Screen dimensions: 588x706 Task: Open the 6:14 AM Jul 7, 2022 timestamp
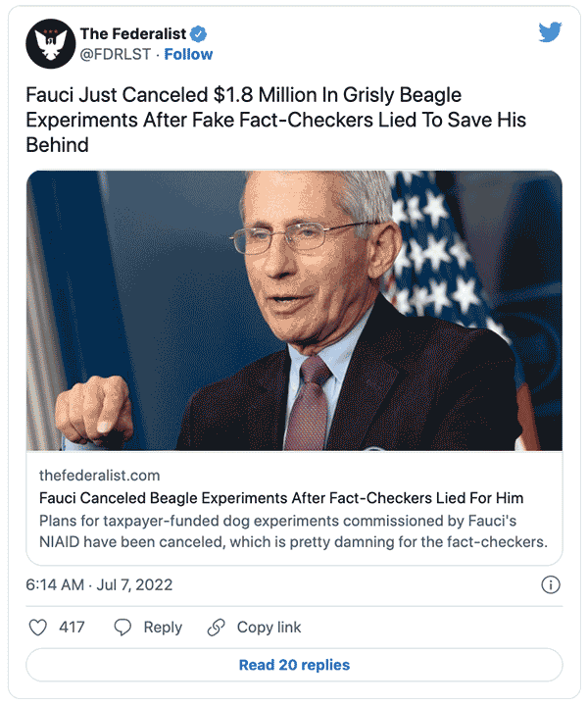point(99,584)
